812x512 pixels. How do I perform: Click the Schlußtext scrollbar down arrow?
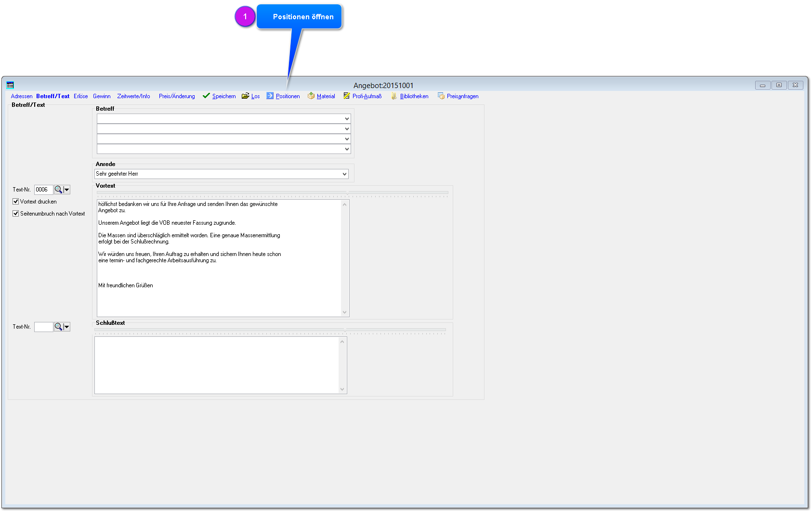pos(342,389)
